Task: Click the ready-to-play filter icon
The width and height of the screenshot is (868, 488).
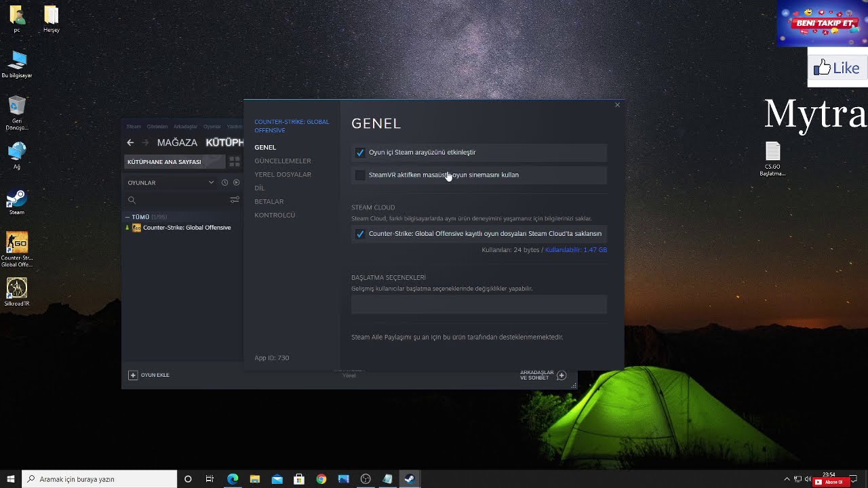Action: tap(236, 182)
